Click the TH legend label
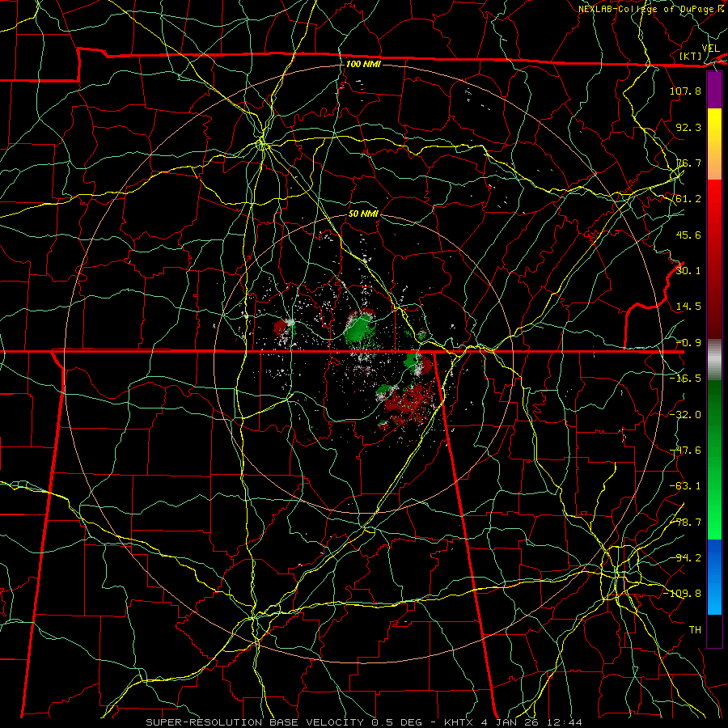The image size is (728, 728). click(695, 630)
